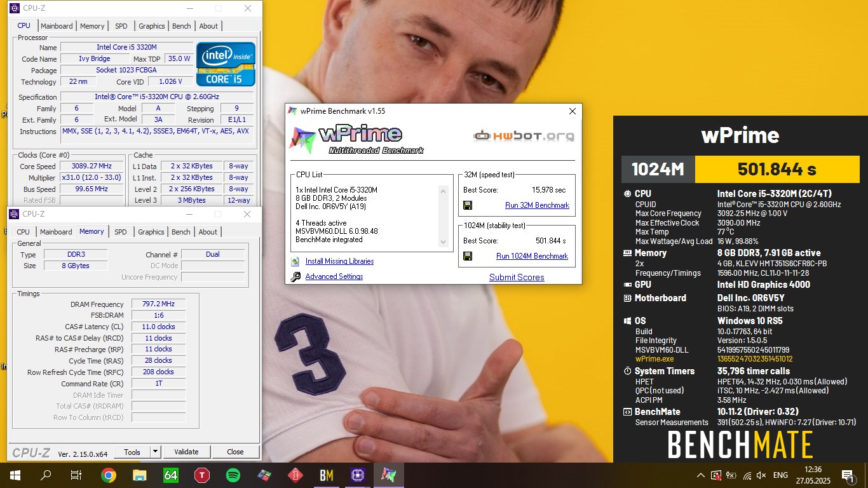Click the Tools button in CPU-Z
Viewport: 868px width, 488px height.
click(132, 452)
